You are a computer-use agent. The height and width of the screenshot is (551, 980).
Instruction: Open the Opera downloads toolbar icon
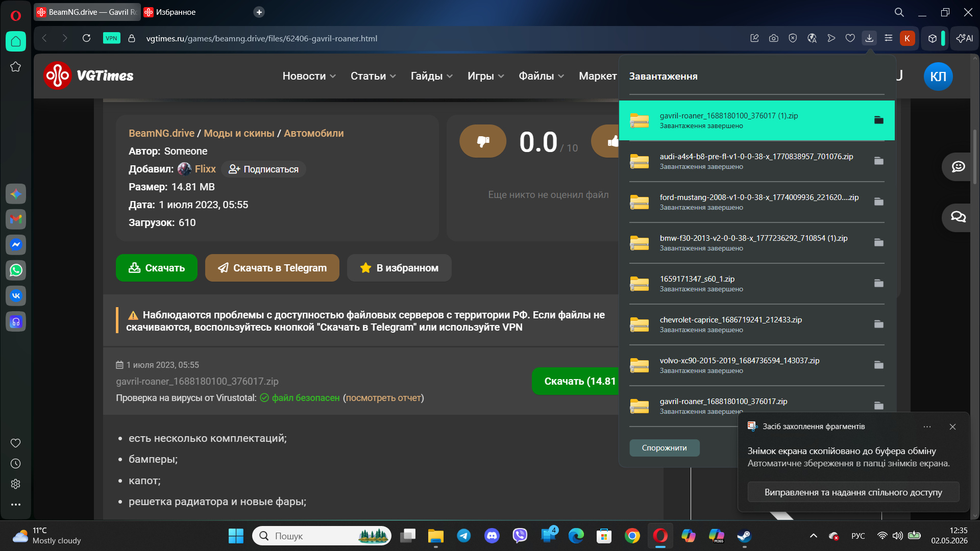point(869,38)
